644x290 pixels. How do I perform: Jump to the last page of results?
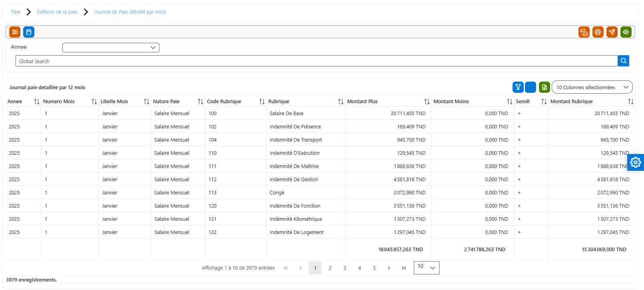coord(404,268)
